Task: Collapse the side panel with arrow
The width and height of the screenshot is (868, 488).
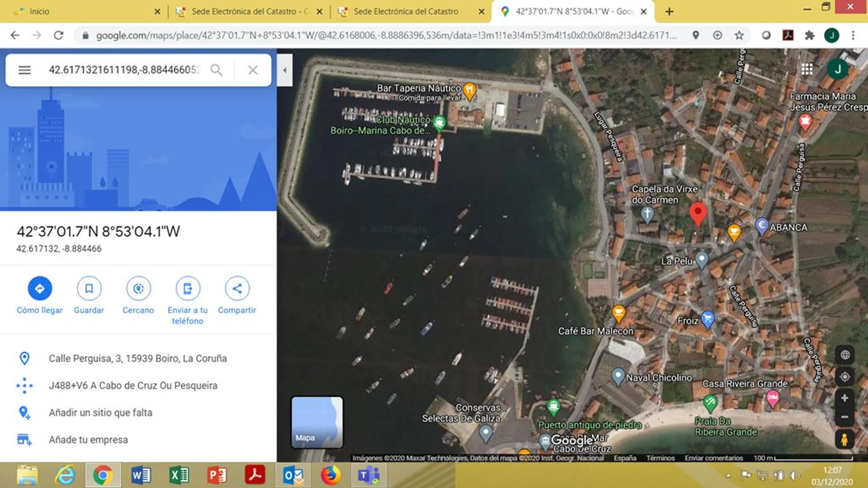Action: [285, 70]
